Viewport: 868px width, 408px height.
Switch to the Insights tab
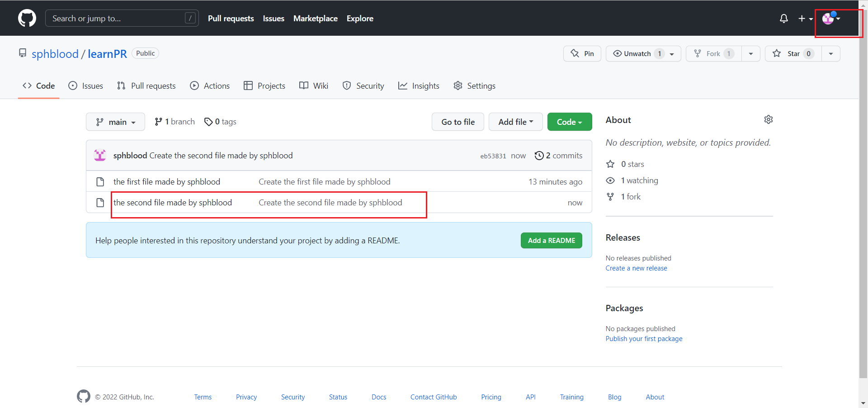(x=419, y=85)
